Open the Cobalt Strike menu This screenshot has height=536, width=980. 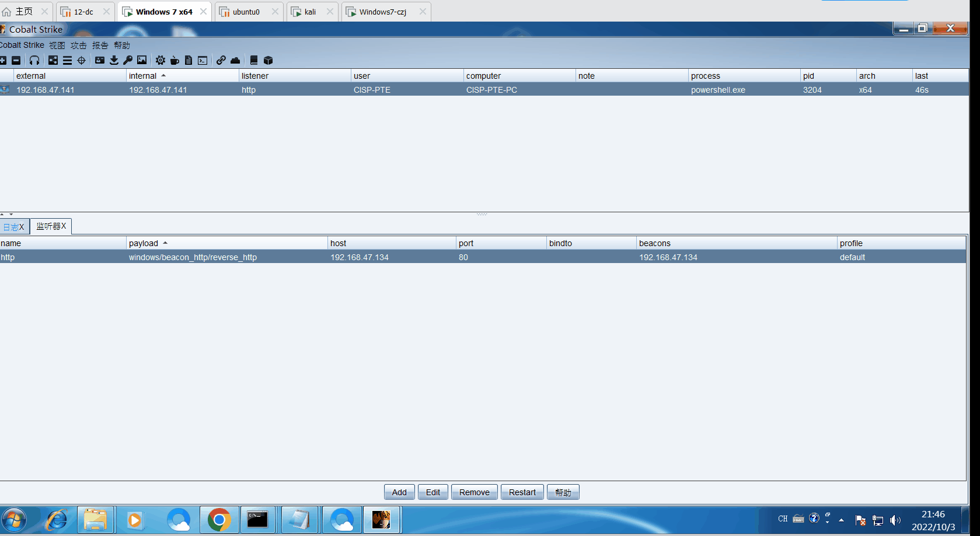[x=22, y=45]
